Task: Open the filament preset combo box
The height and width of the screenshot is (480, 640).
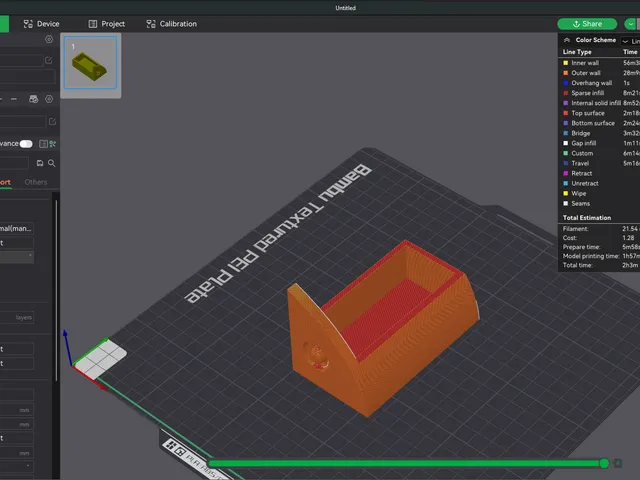Action: point(22,121)
